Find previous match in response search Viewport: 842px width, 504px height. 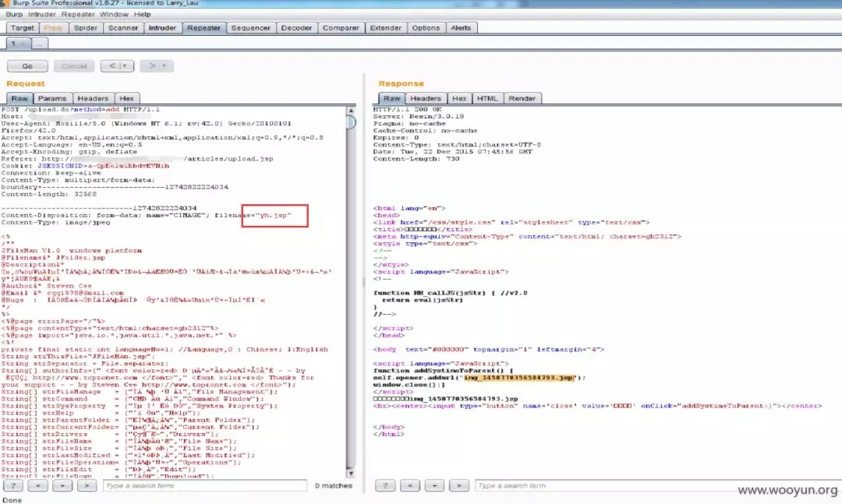pos(410,485)
